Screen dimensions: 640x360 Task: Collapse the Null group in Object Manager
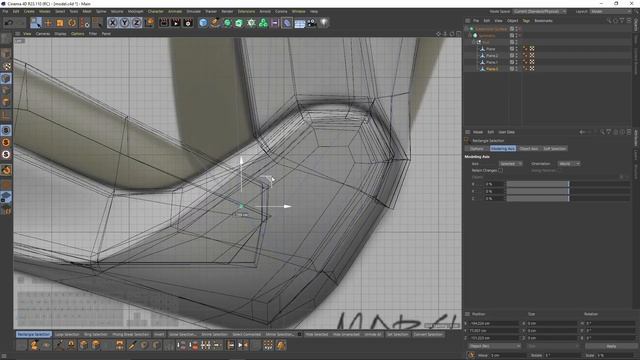[x=474, y=42]
